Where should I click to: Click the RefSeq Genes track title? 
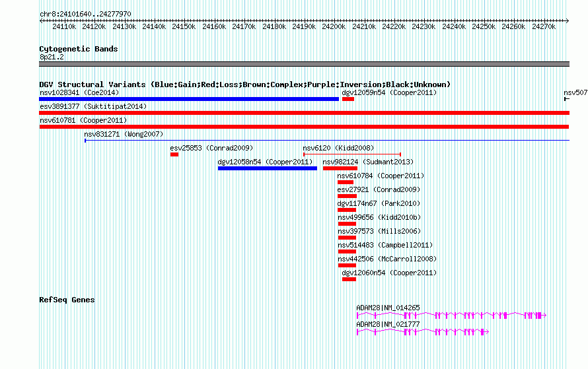[x=67, y=300]
